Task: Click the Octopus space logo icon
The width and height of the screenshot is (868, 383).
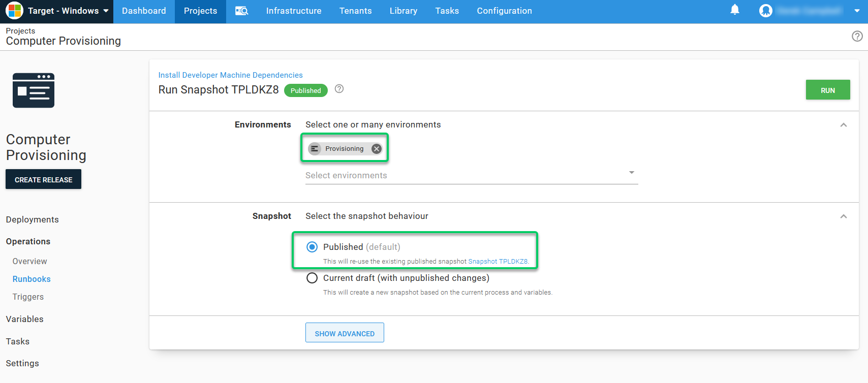Action: (14, 11)
